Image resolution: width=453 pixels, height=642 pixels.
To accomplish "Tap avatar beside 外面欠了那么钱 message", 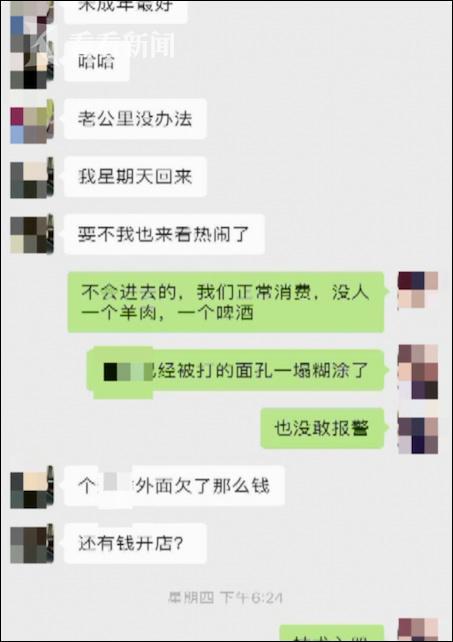I will point(32,488).
